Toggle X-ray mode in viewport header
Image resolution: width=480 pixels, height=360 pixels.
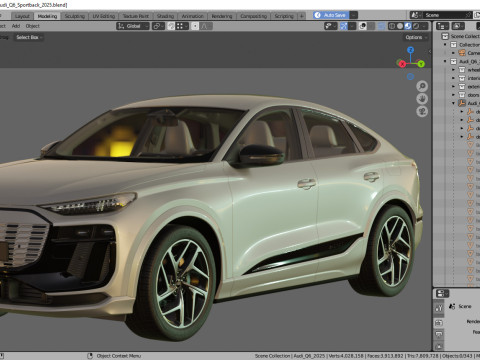tap(382, 26)
